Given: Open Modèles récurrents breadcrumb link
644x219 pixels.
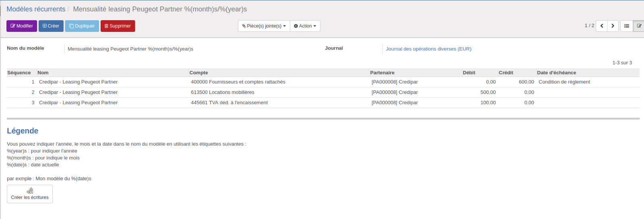Looking at the screenshot, I should click(36, 9).
